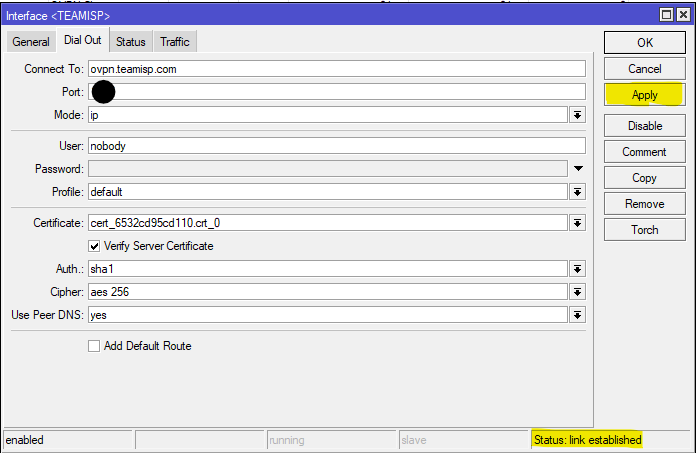696x453 pixels.
Task: Open the Certificate dropdown
Action: 577,223
